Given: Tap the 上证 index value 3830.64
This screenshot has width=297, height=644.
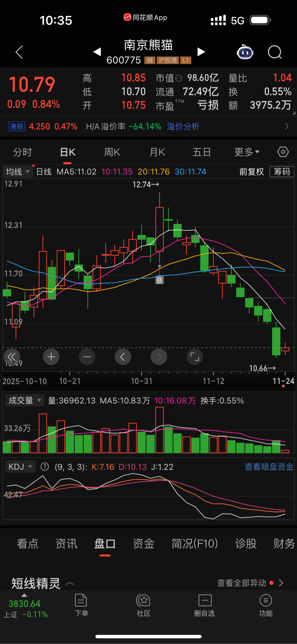Looking at the screenshot, I should click(x=24, y=604).
